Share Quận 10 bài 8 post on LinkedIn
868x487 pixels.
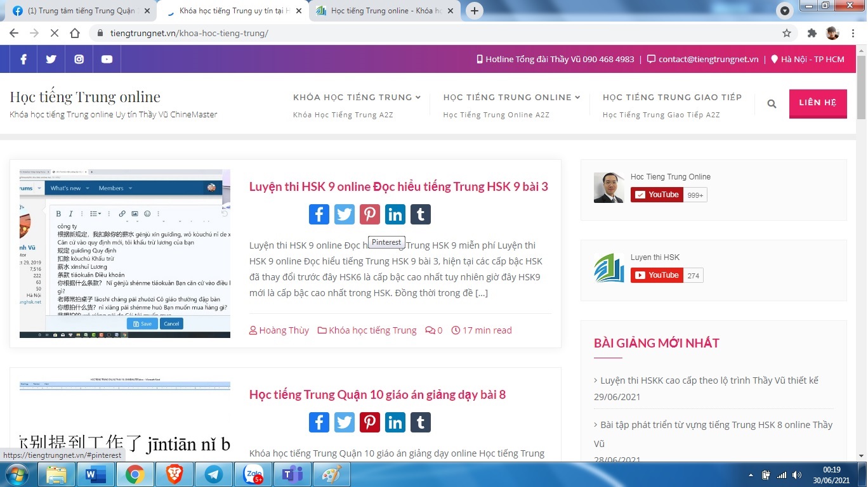click(x=395, y=422)
